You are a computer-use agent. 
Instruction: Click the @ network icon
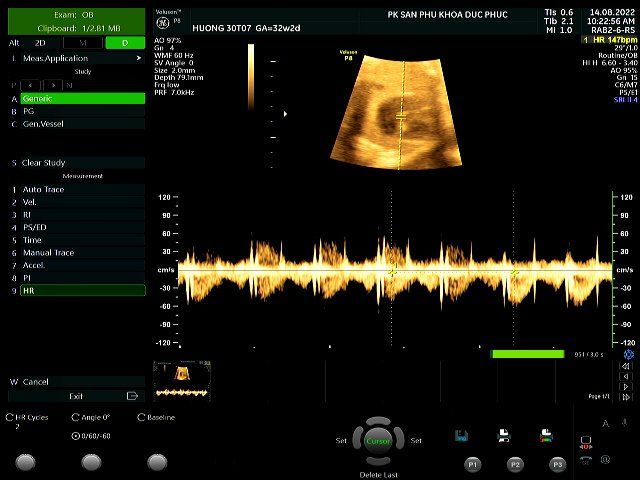605,460
